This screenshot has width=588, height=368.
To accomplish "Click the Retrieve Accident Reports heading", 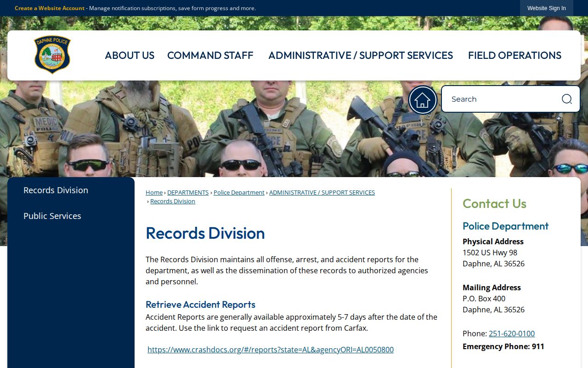I will 200,305.
